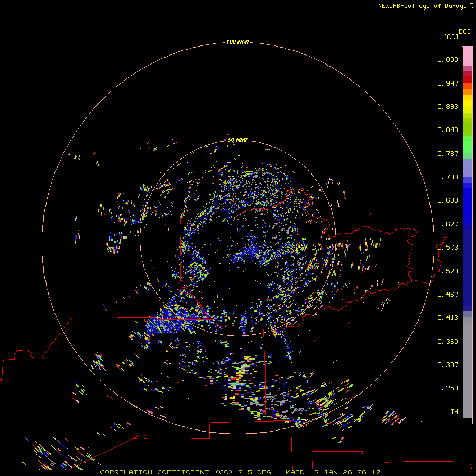Click the 0.840 legend value

click(x=448, y=130)
